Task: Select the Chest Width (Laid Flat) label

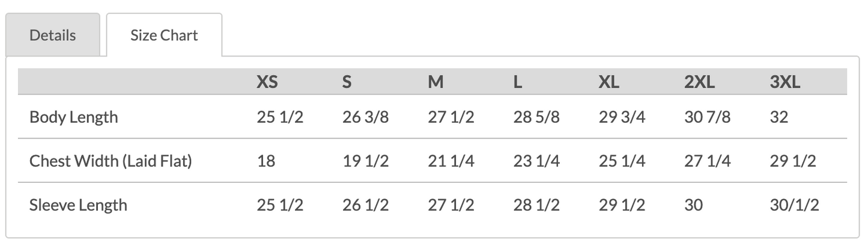Action: (111, 161)
